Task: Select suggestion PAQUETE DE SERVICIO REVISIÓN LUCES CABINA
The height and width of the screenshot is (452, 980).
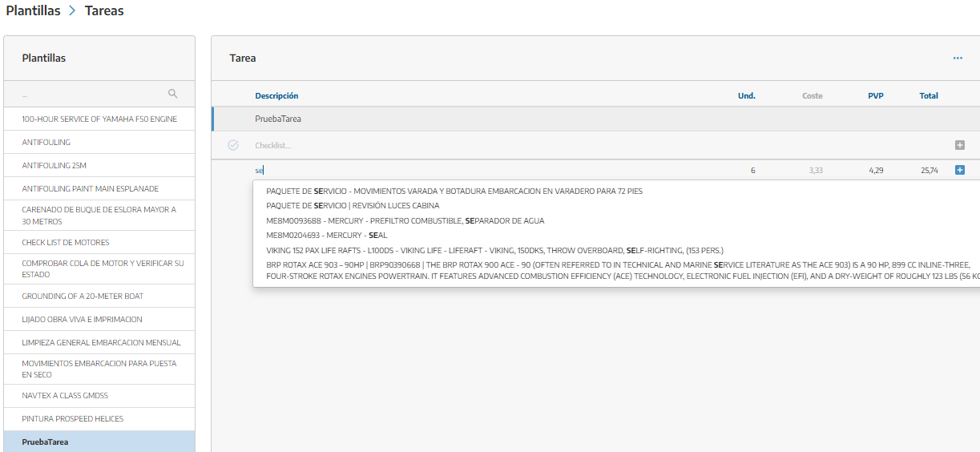Action: point(353,206)
